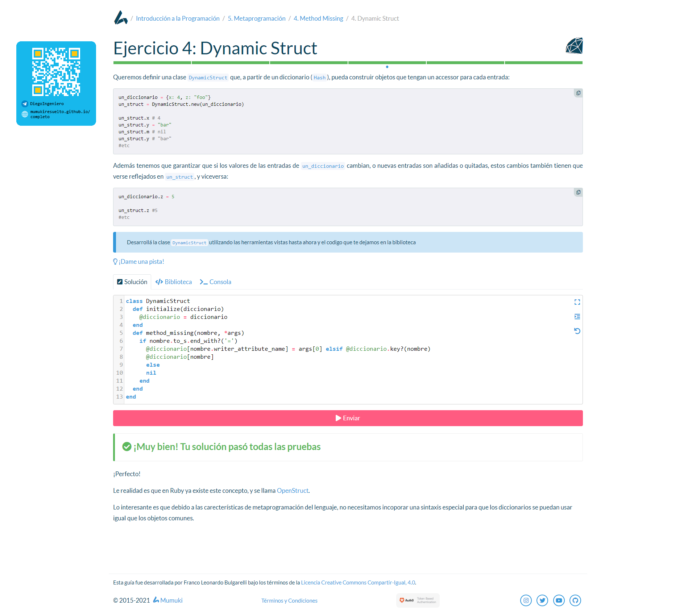Screen dimensions: 696x616
Task: Select the Solución tab
Action: (132, 282)
